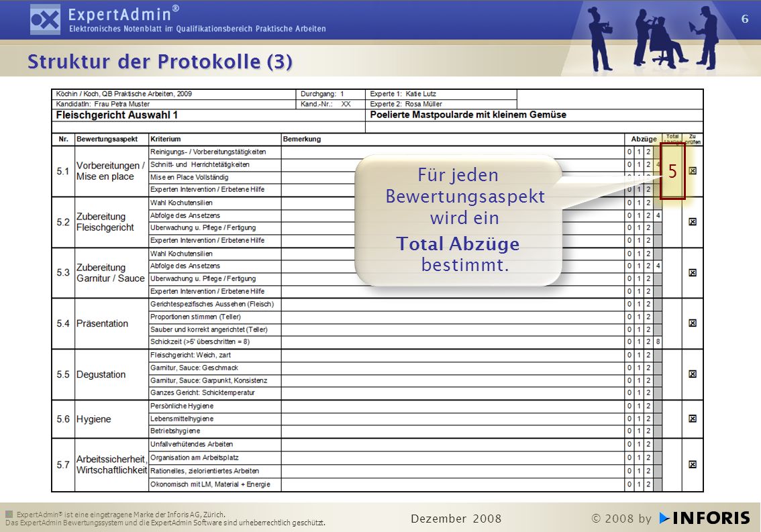761x532 pixels.
Task: Toggle the 'Zu prüfen' checkbox for Hygiene
Action: tap(693, 419)
